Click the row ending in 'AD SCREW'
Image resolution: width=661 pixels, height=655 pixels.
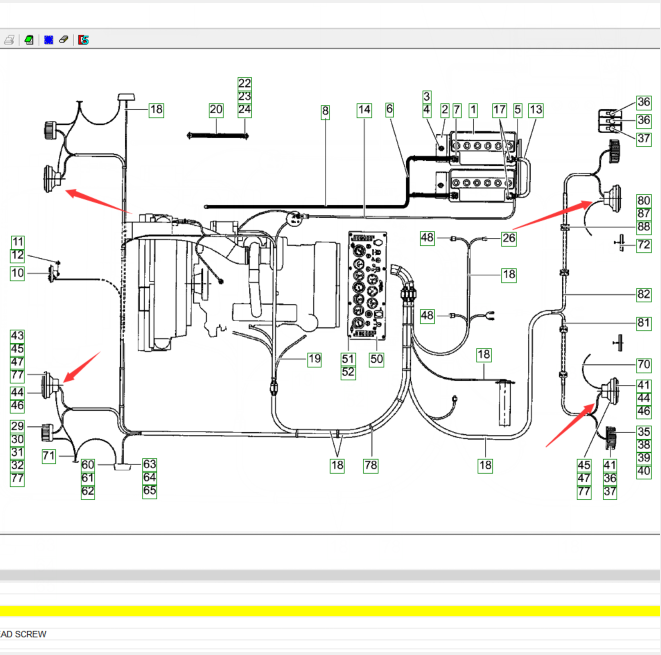click(x=330, y=634)
